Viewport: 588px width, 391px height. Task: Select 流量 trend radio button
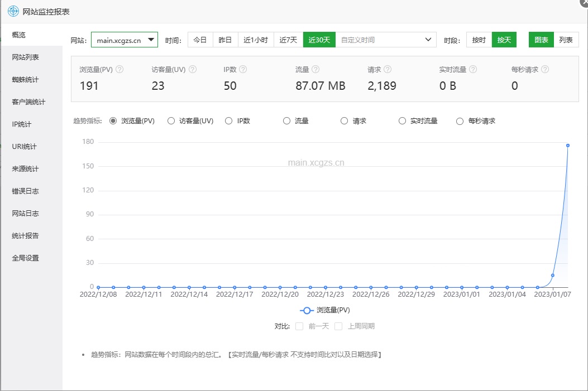286,121
